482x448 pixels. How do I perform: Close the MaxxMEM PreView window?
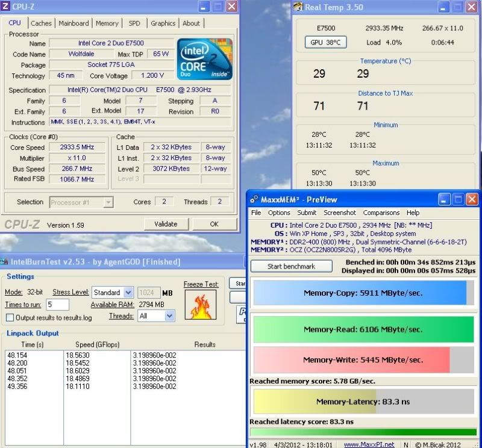click(472, 200)
